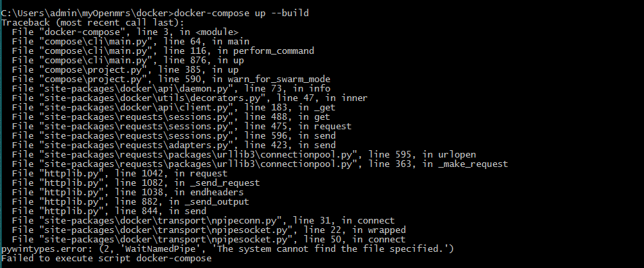The width and height of the screenshot is (644, 268).
Task: Click the connectionpool.py _make_request line
Action: coord(260,164)
